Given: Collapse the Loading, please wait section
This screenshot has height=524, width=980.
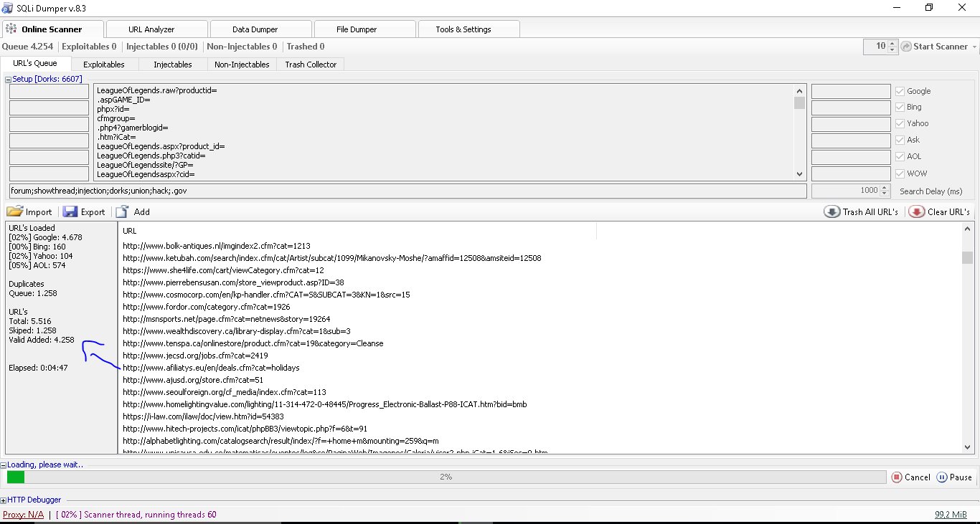Looking at the screenshot, I should pyautogui.click(x=4, y=465).
